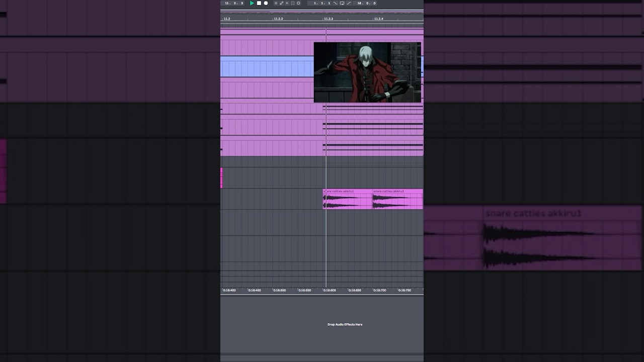Click time ruler label 0:16:500
Screen dimensions: 644x362
pos(279,290)
